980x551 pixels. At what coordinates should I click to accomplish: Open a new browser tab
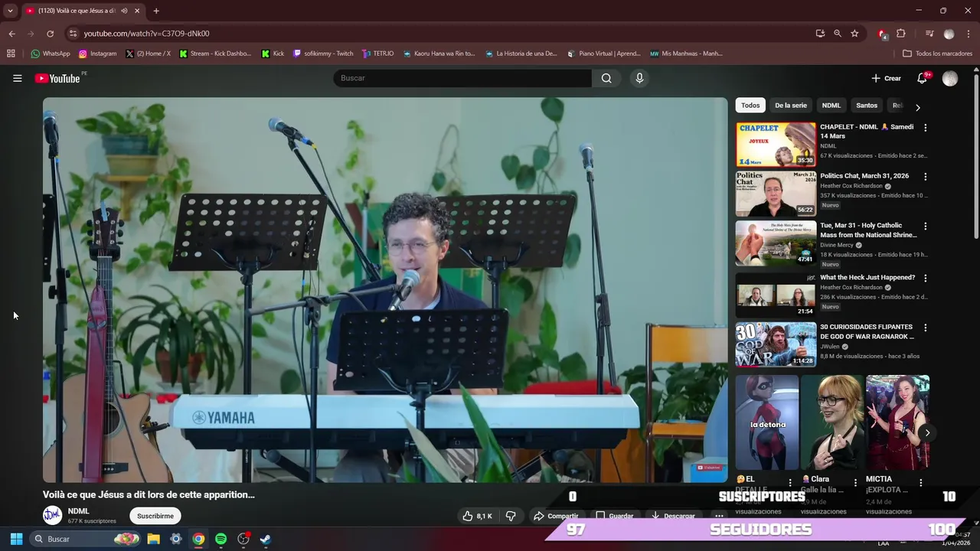pos(156,11)
